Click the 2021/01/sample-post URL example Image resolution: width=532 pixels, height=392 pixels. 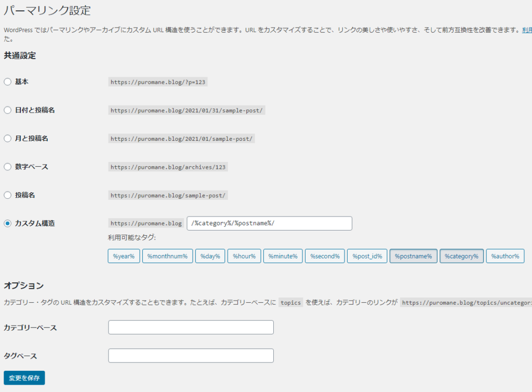181,139
